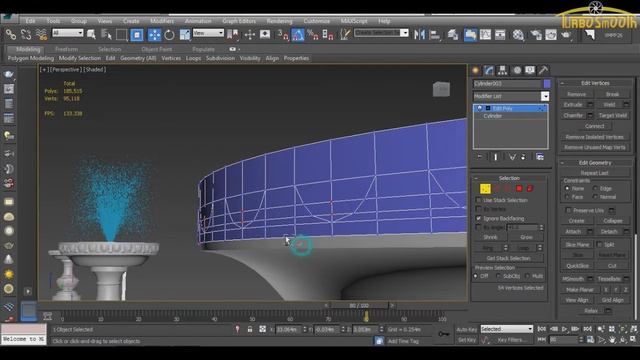Activate the Select and Move tool
640x360 pixels.
tap(154, 35)
